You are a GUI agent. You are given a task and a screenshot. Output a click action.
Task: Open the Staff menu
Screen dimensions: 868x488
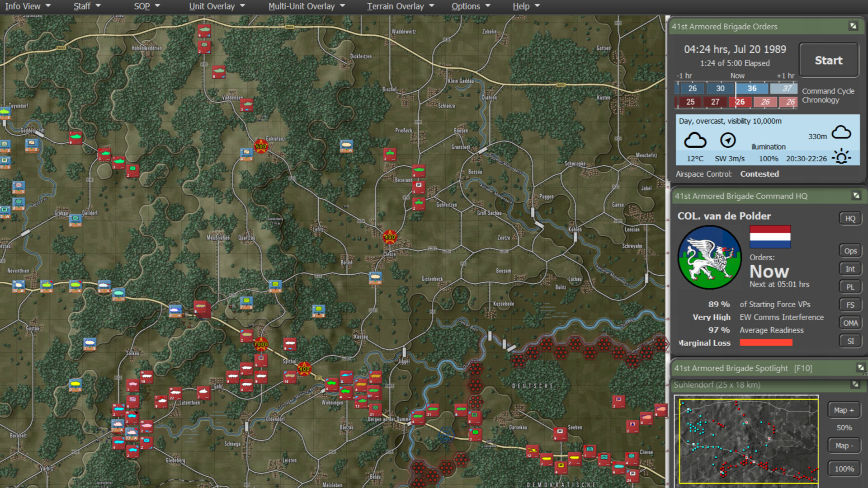pyautogui.click(x=87, y=6)
